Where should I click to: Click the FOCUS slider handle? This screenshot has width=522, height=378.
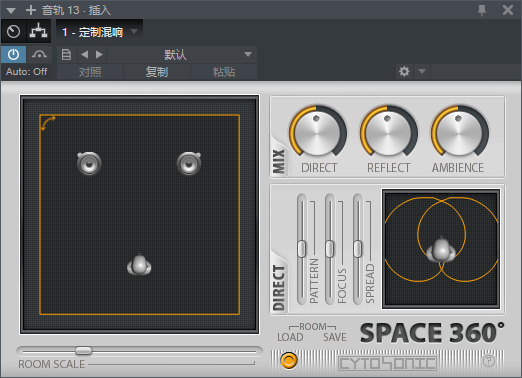point(330,249)
